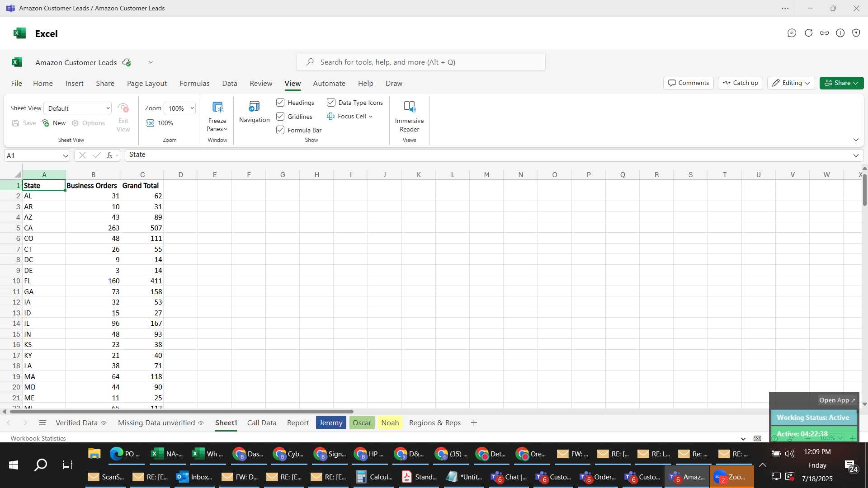Launch Immersive Reader
The image size is (868, 488).
point(409,116)
